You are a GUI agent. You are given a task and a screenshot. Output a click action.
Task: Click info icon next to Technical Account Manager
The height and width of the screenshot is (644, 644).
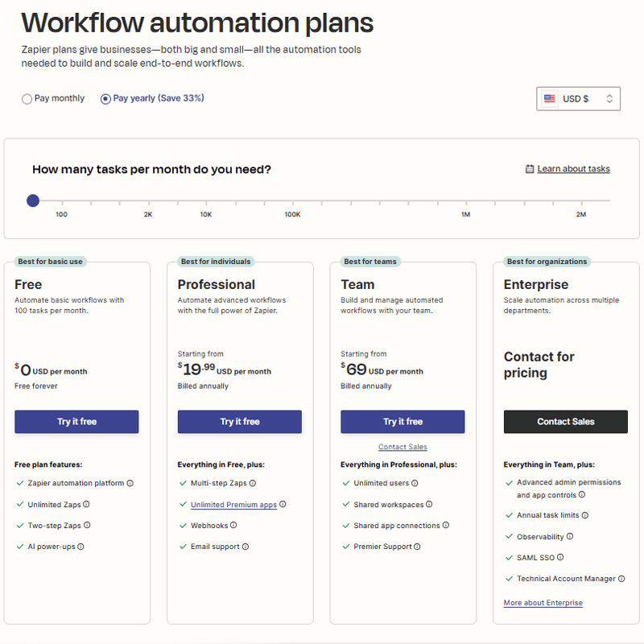tap(621, 578)
